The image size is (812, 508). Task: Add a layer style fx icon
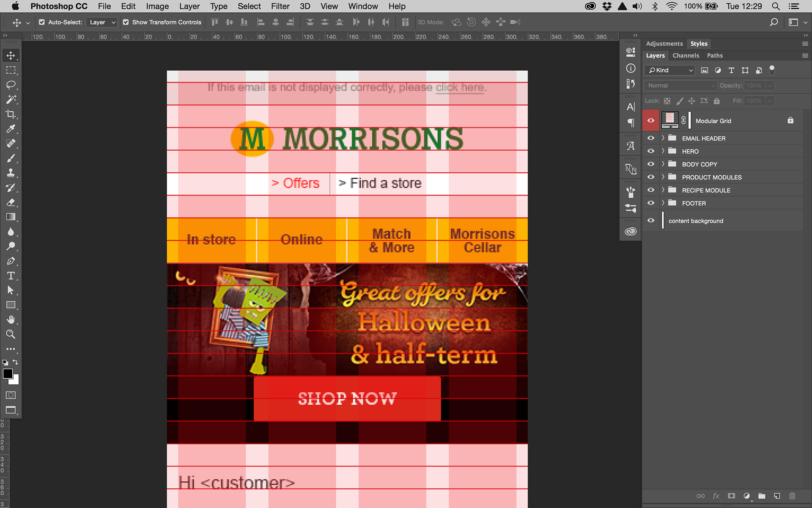pyautogui.click(x=716, y=496)
